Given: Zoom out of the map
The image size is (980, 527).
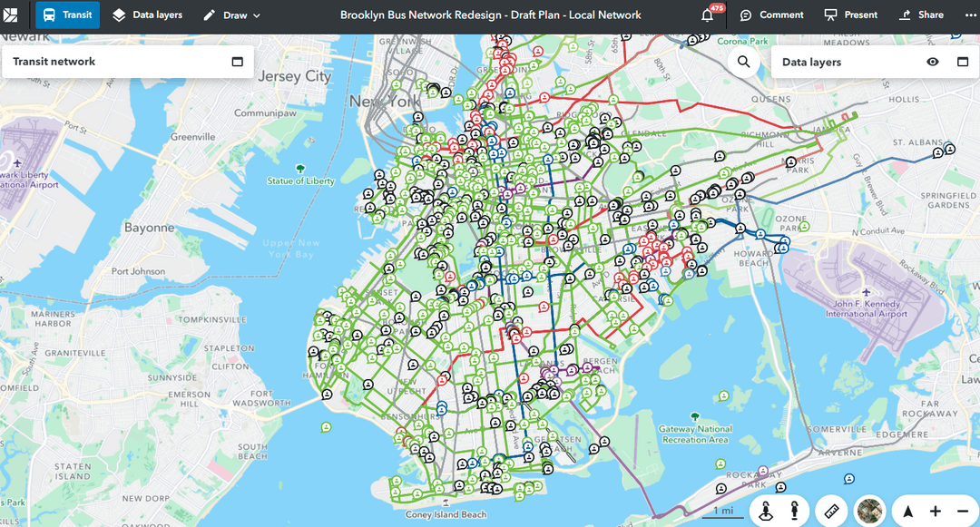Looking at the screenshot, I should 963,511.
